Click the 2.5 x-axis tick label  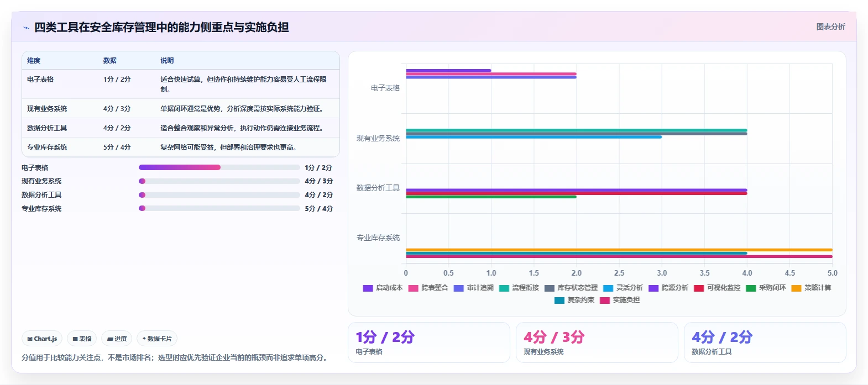click(619, 273)
